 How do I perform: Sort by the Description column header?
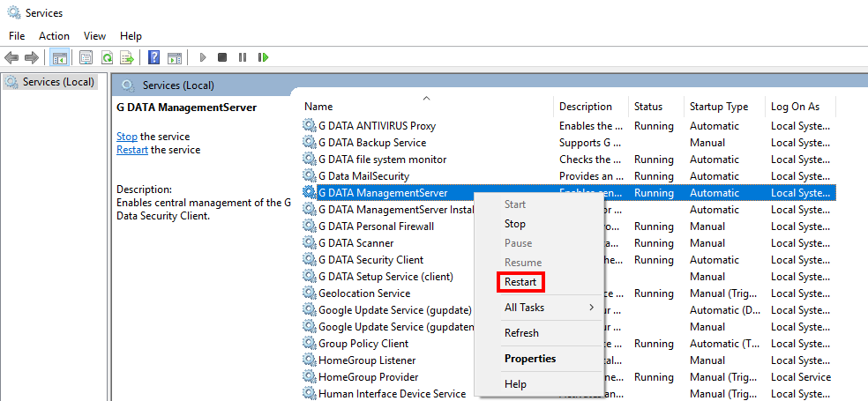(x=591, y=106)
